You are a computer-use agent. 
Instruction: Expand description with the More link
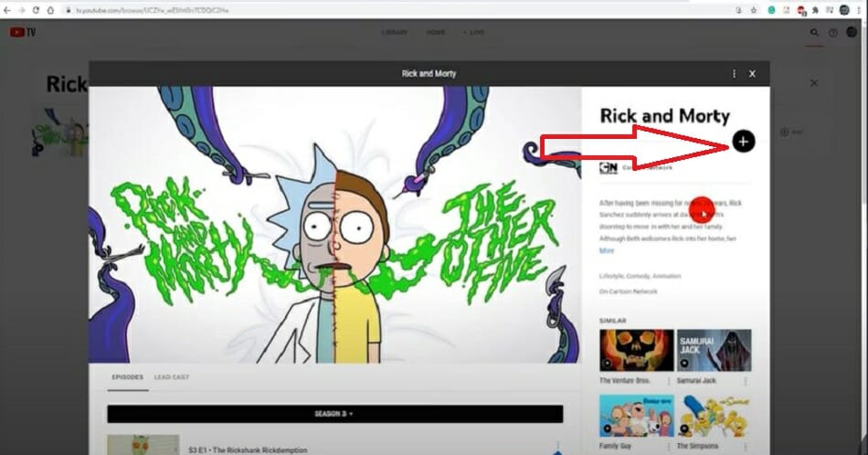(x=607, y=250)
